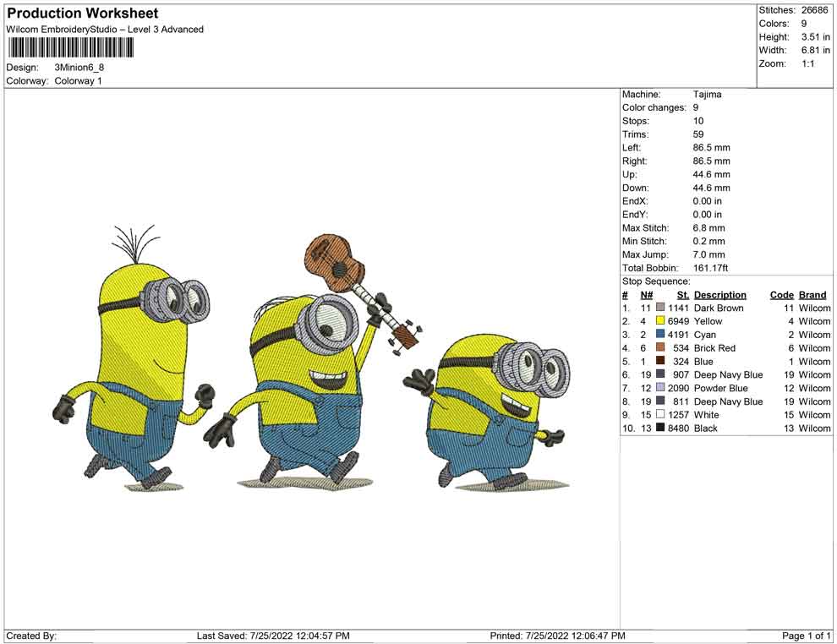Click the Colorway 1 value
Viewport: 837px width, 644px height.
78,81
